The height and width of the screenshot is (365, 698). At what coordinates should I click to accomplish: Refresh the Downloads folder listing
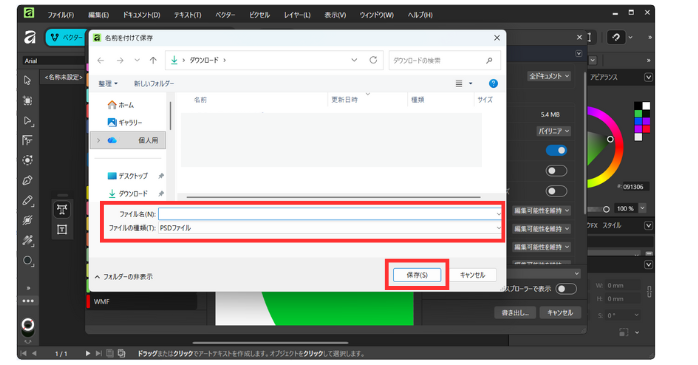pyautogui.click(x=373, y=60)
